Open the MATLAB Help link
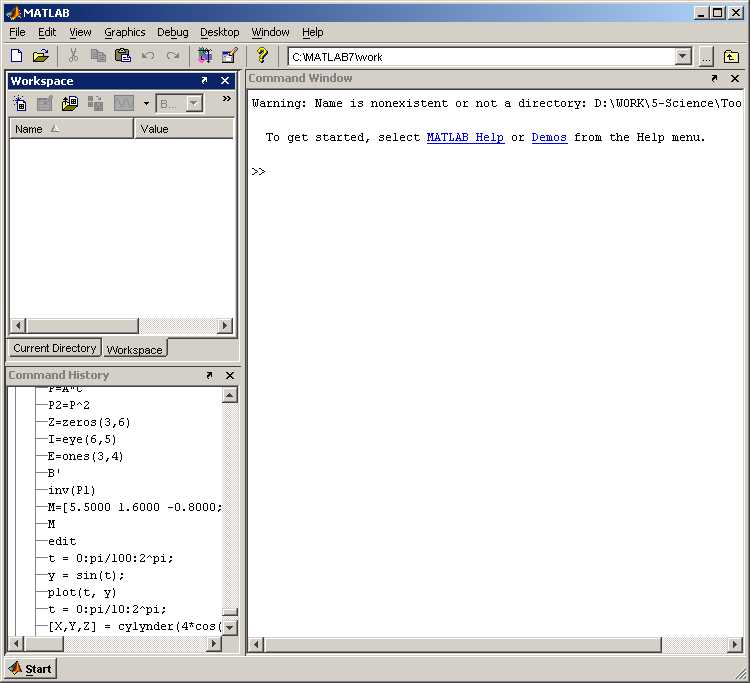 (465, 138)
